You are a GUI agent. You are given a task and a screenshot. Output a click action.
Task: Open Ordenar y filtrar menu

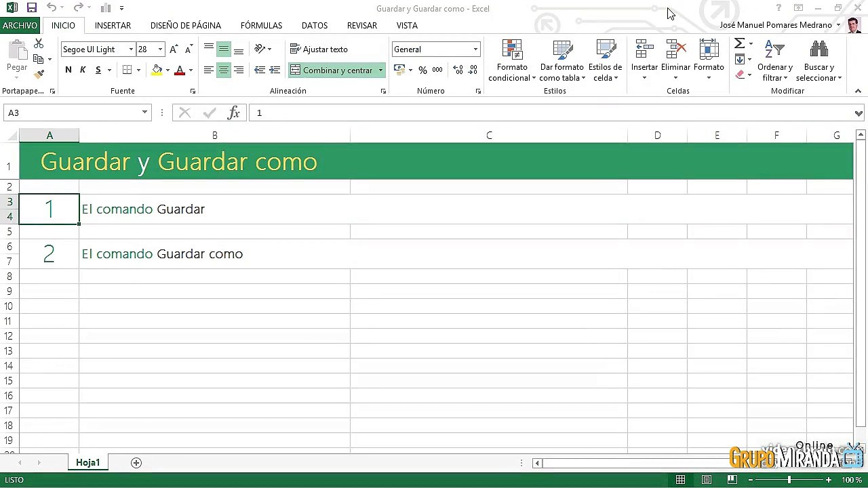(774, 60)
